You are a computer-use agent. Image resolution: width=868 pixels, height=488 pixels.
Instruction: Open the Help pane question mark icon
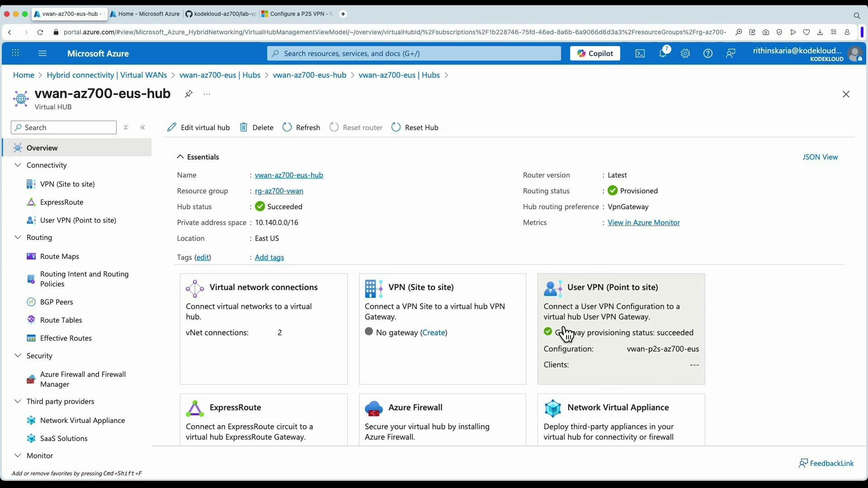(708, 53)
